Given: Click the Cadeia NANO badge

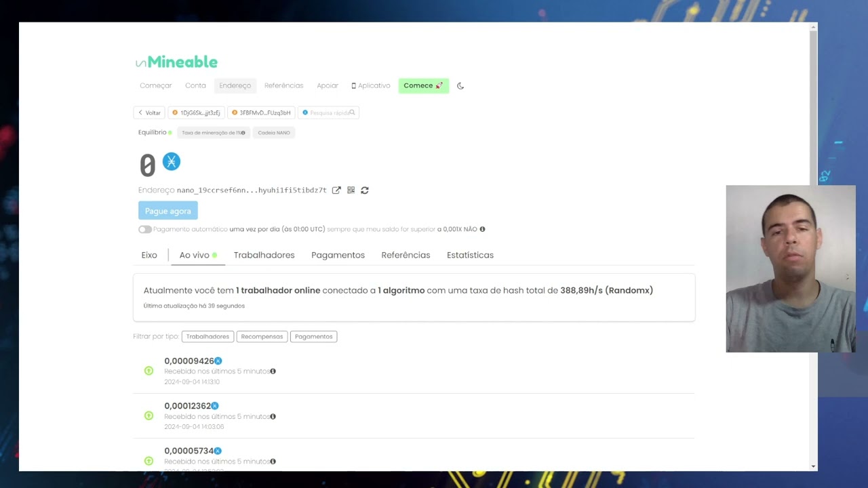Looking at the screenshot, I should [x=274, y=133].
